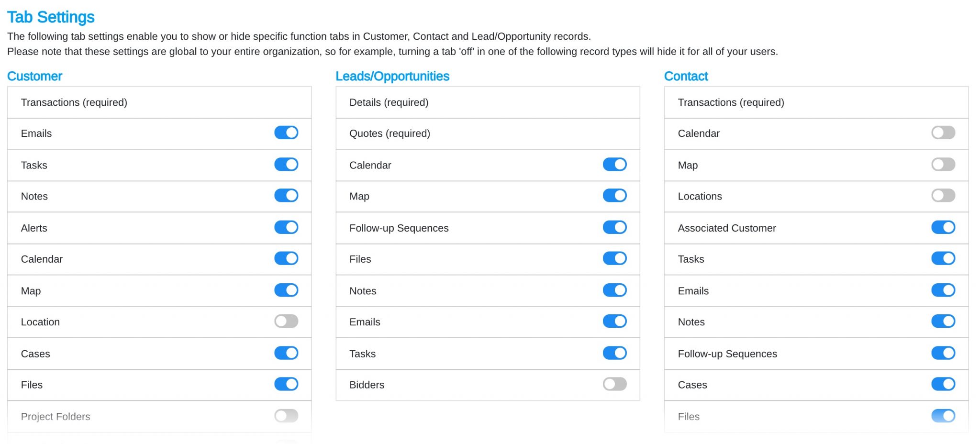980x444 pixels.
Task: Disable Follow-up Sequences in Leads/Opportunities
Action: [x=614, y=227]
